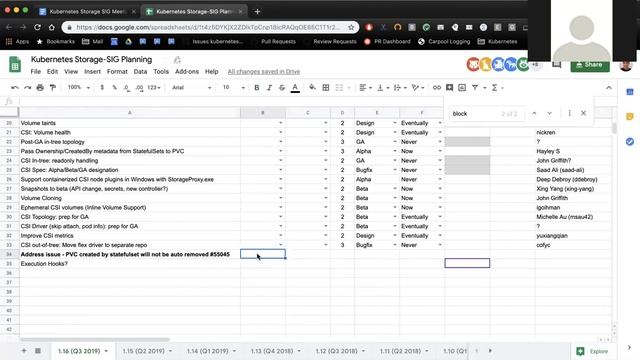Apply strikethrough formatting
The height and width of the screenshot is (360, 640).
[x=282, y=88]
